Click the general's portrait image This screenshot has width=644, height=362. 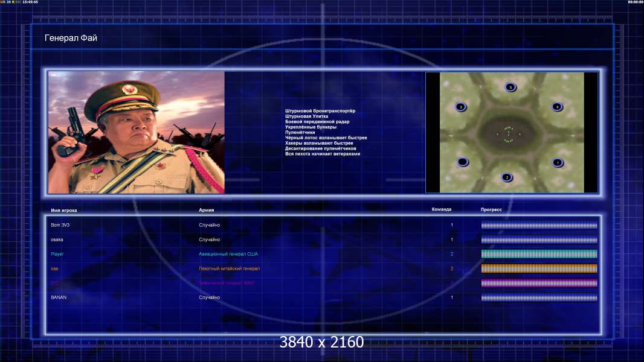(x=137, y=132)
